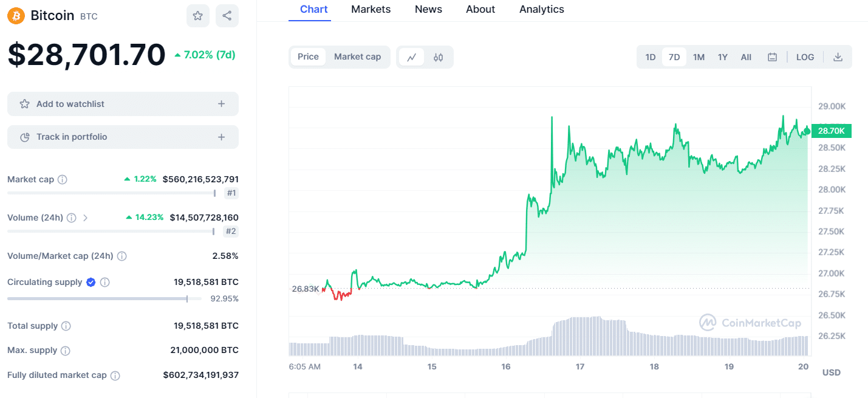Select the Price chart toggle

pos(308,57)
